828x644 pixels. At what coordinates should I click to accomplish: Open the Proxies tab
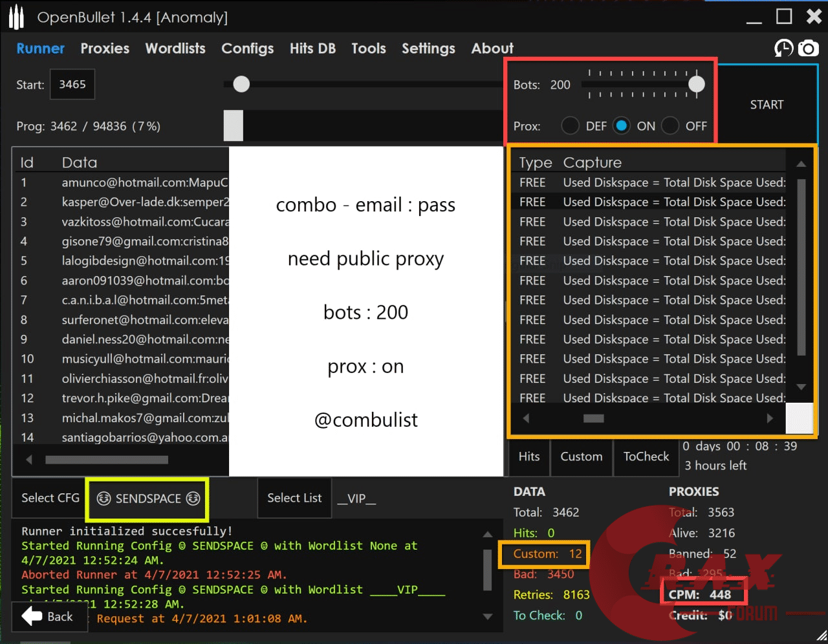coord(105,48)
